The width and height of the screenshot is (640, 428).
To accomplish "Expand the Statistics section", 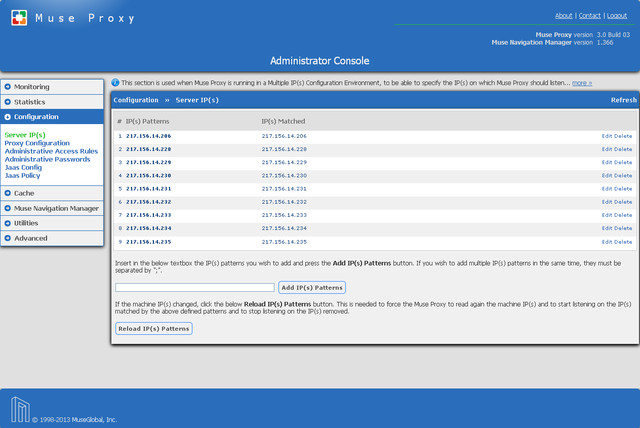I will click(x=52, y=102).
